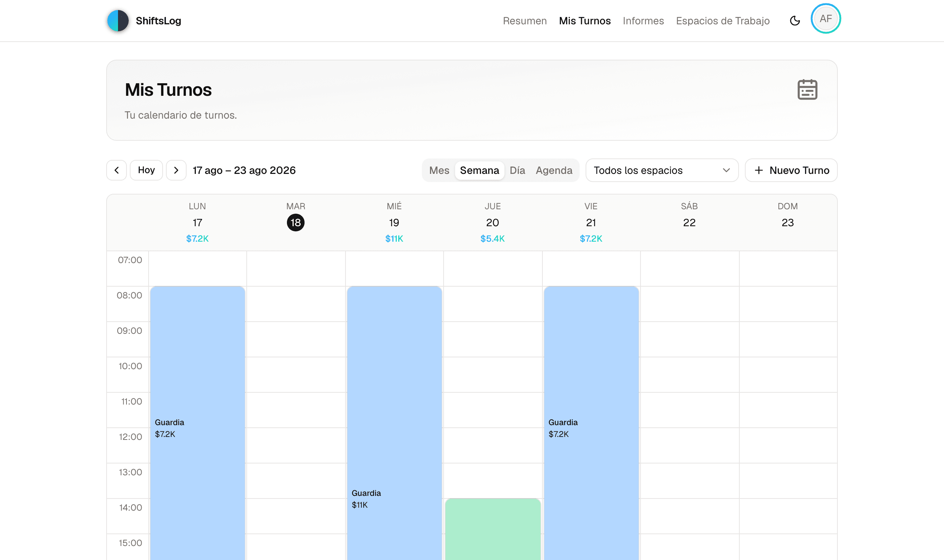
Task: Click Tu calendario de turnos subtitle
Action: tap(180, 115)
